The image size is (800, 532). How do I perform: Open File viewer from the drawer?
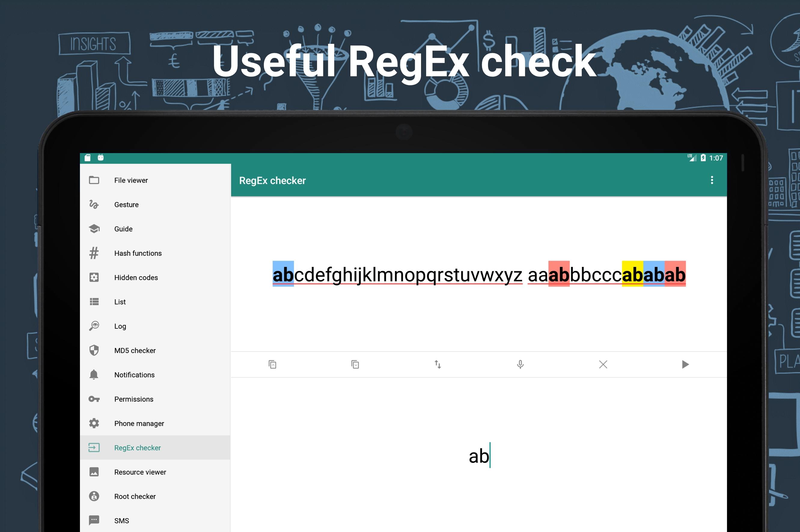(155, 180)
